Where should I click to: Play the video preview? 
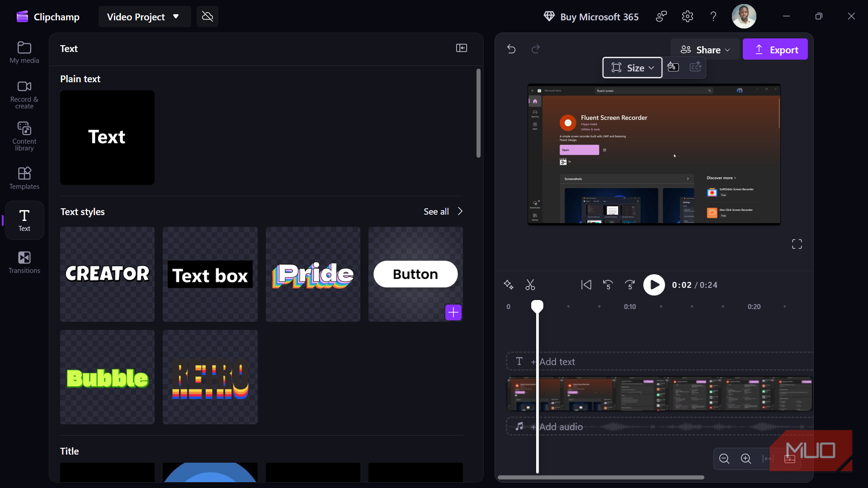pyautogui.click(x=654, y=285)
